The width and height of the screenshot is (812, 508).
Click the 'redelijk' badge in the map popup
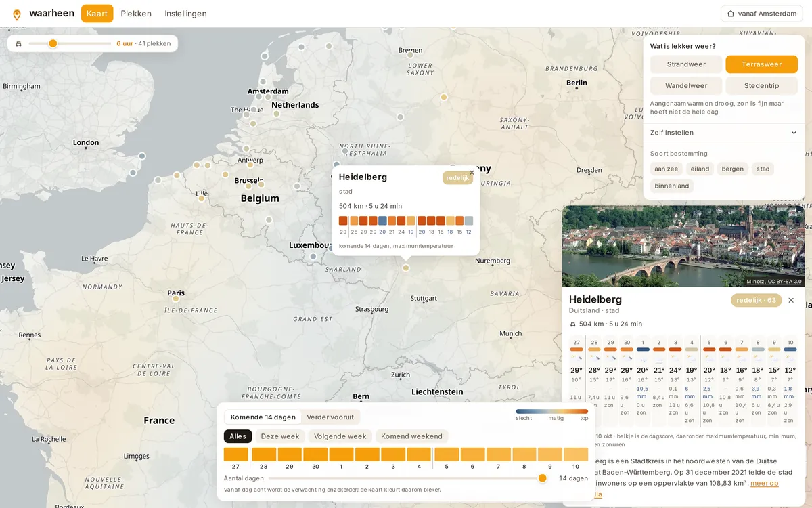[x=457, y=177]
